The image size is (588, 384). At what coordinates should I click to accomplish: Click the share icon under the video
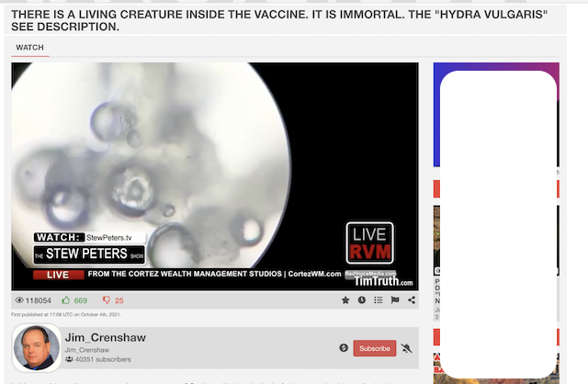[x=412, y=300]
